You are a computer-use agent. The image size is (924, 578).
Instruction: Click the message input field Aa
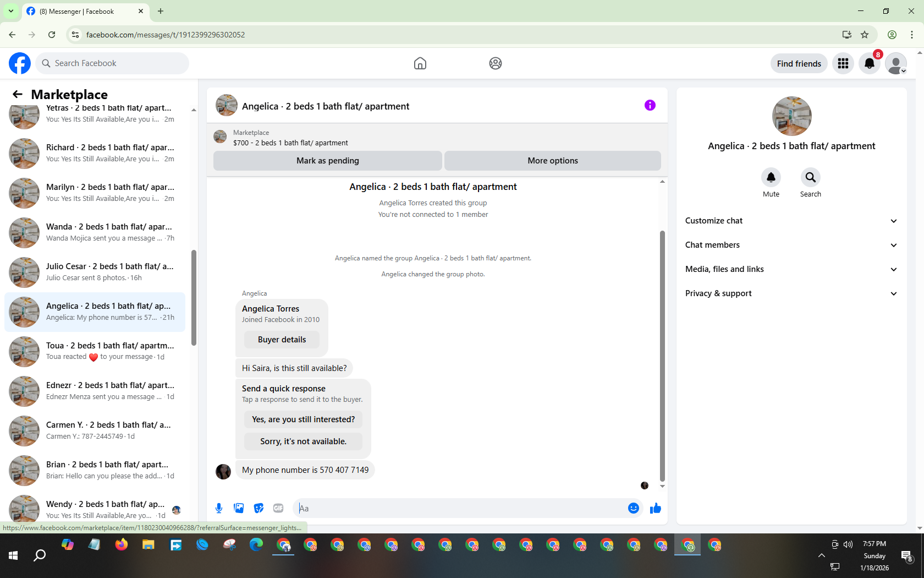[x=459, y=508]
